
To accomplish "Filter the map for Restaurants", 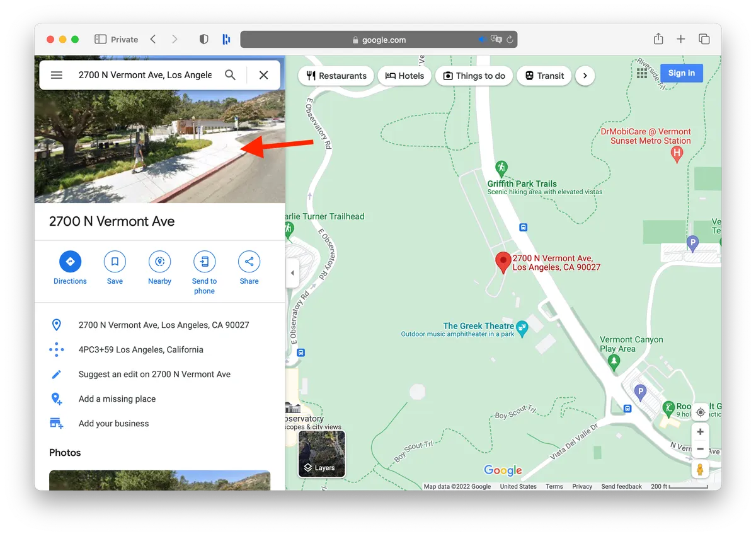I will pos(336,75).
